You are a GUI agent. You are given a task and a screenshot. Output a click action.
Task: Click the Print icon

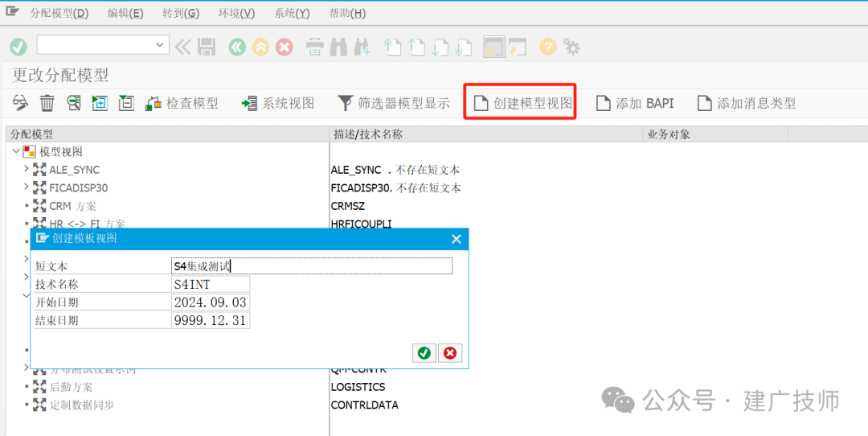314,47
